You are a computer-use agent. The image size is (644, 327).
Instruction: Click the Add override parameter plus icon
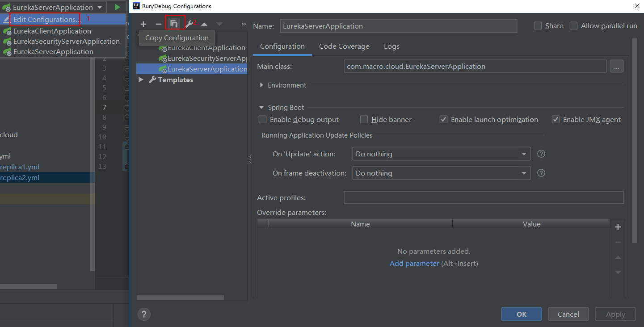pyautogui.click(x=618, y=227)
